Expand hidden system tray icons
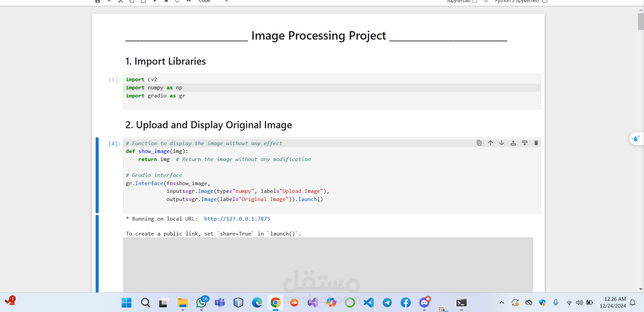The height and width of the screenshot is (312, 644). [502, 303]
